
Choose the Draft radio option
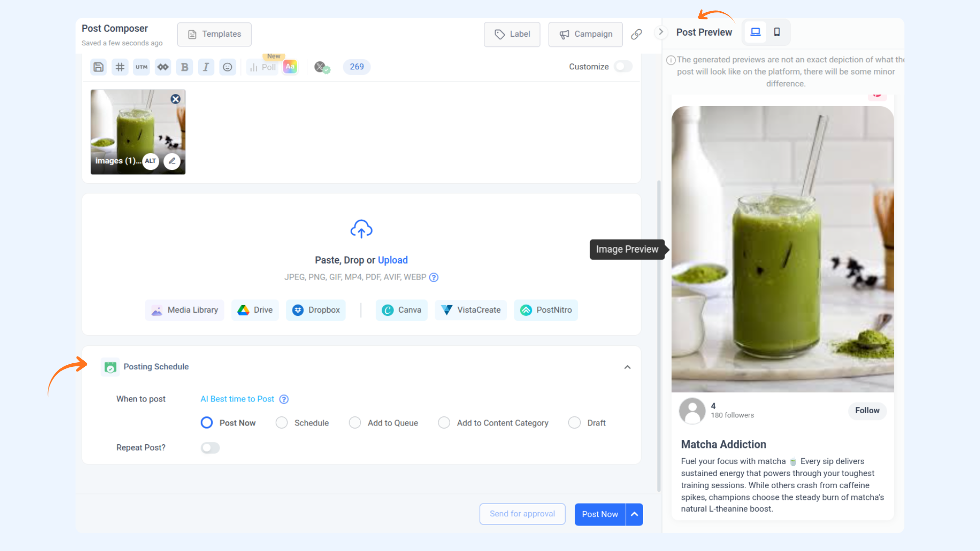click(574, 422)
